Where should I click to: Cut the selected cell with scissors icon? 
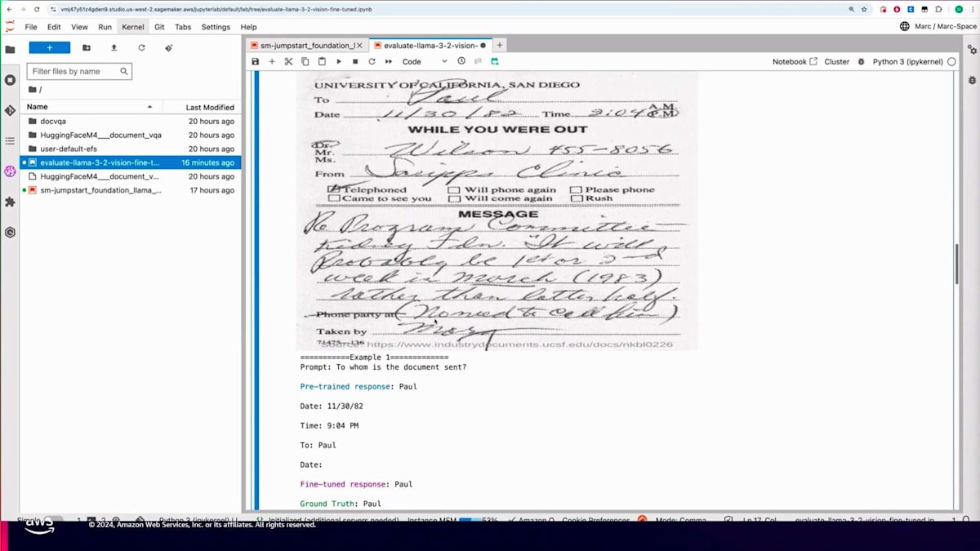(x=288, y=61)
